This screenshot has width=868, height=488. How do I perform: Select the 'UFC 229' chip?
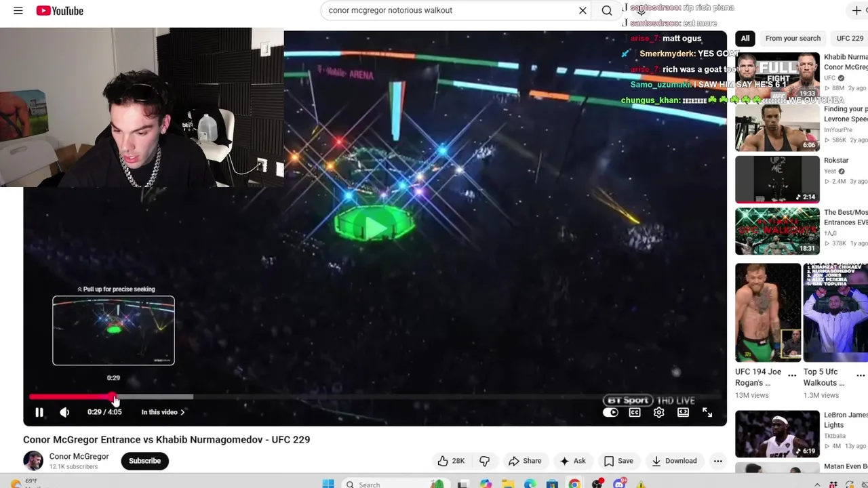pyautogui.click(x=850, y=38)
